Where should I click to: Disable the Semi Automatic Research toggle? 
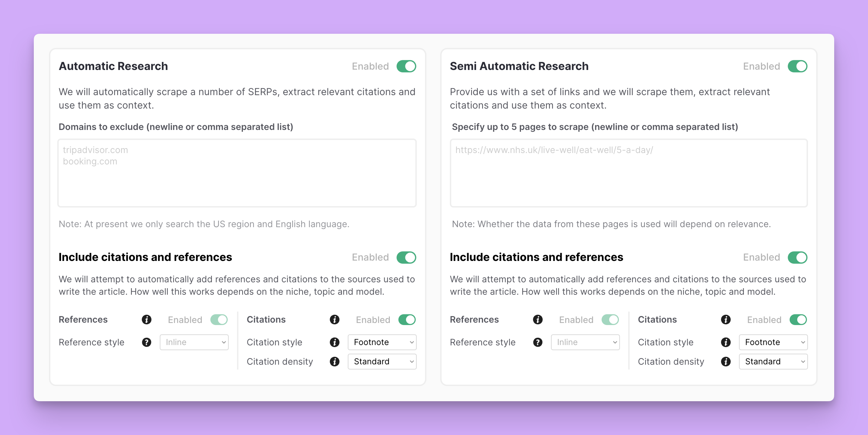pyautogui.click(x=797, y=66)
